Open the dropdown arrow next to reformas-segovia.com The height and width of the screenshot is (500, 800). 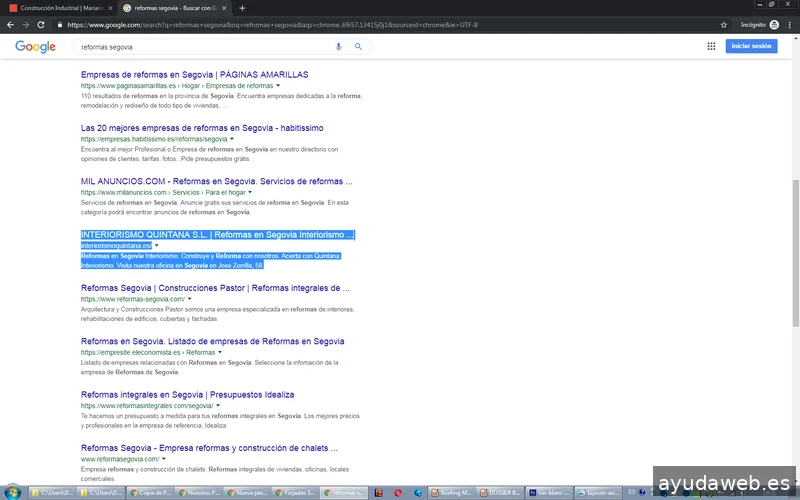(189, 299)
